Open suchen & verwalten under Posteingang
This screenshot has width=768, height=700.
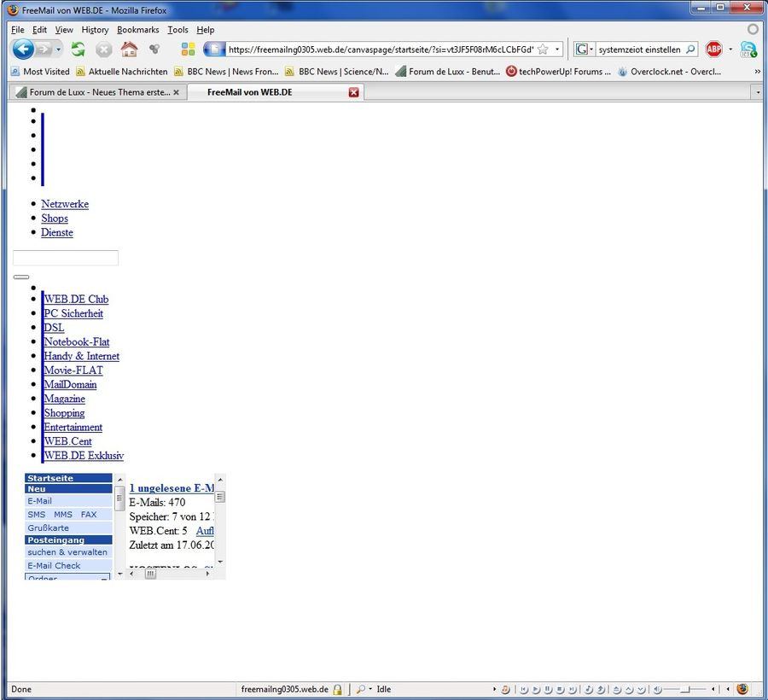[68, 551]
